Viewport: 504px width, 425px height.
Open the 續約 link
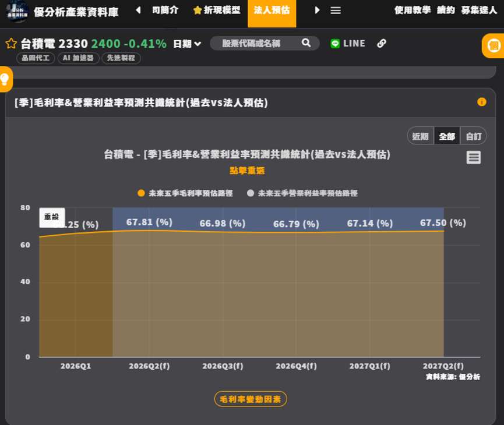(446, 10)
